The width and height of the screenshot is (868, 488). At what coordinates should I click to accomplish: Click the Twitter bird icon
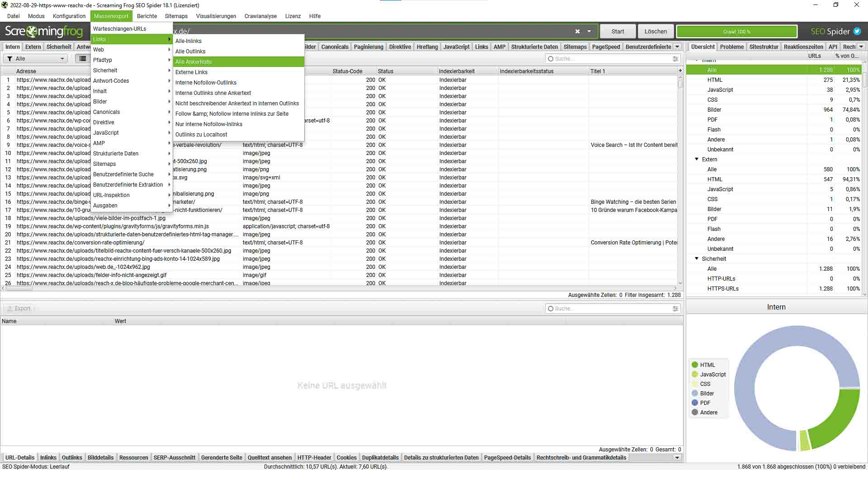tap(857, 32)
